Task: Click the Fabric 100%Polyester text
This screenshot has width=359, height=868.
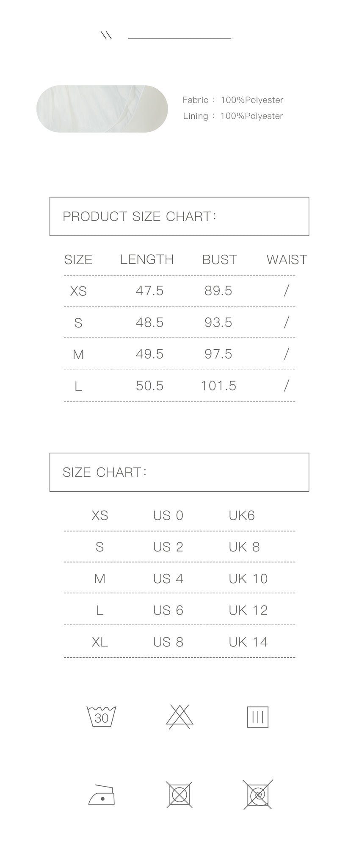Action: [233, 100]
